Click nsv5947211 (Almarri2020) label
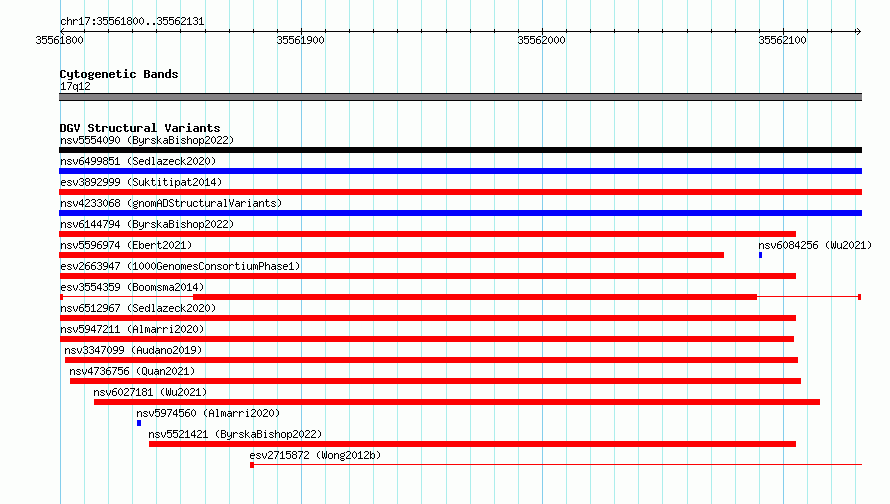The image size is (890, 504). point(132,329)
